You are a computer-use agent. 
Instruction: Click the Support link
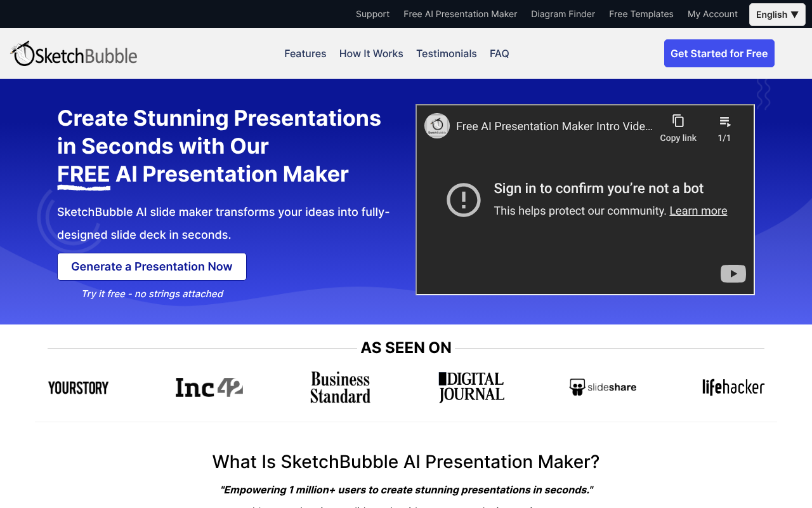[x=372, y=13]
